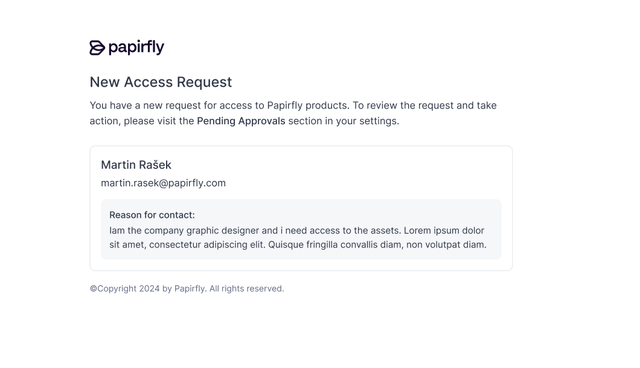Open the Pending Approvals bold link
640x368 pixels.
241,121
